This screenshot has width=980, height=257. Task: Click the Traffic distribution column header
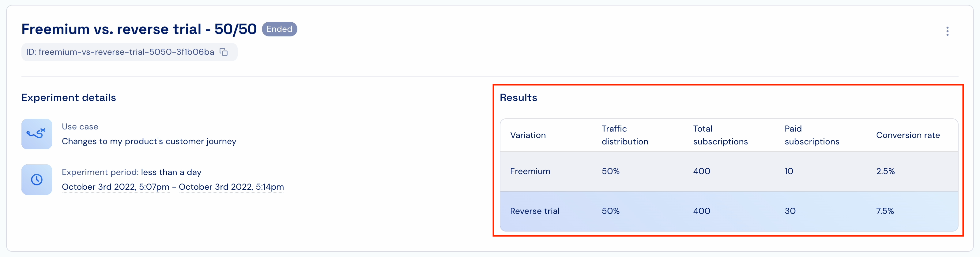[625, 135]
